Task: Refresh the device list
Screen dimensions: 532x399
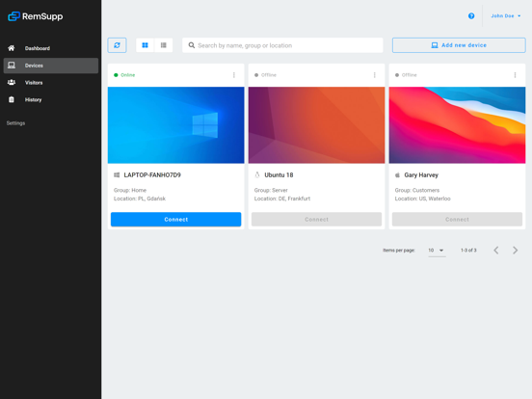Action: tap(117, 45)
